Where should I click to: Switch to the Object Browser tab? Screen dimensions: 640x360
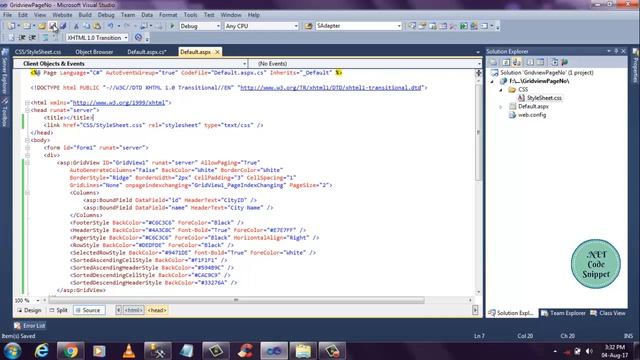(94, 52)
